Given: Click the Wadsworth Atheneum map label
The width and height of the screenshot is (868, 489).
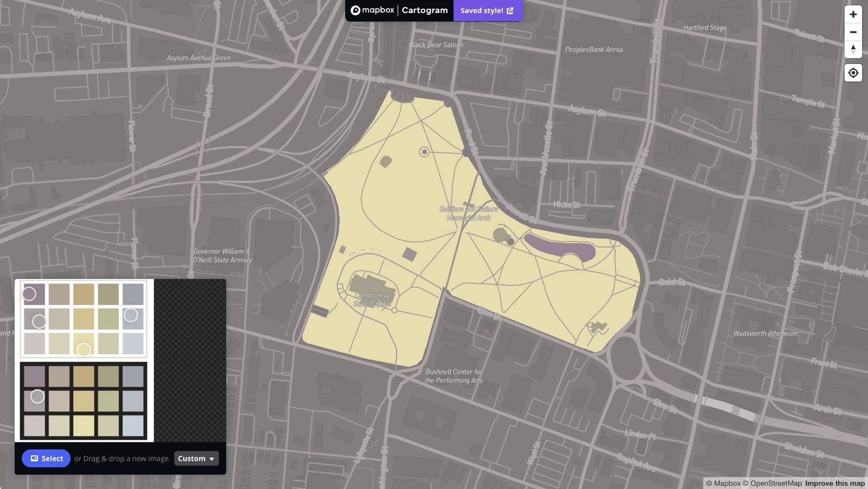Looking at the screenshot, I should (765, 333).
